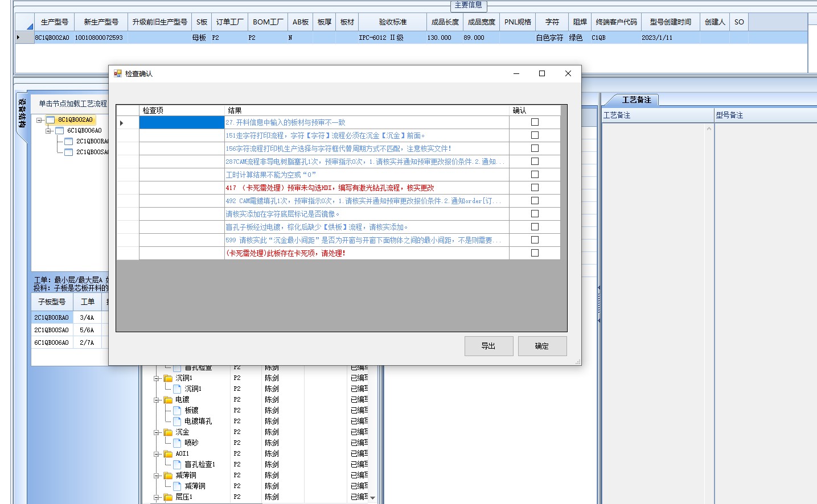The height and width of the screenshot is (504, 817).
Task: Click the 2C1QB00SA0 tree node icon
Action: click(69, 152)
